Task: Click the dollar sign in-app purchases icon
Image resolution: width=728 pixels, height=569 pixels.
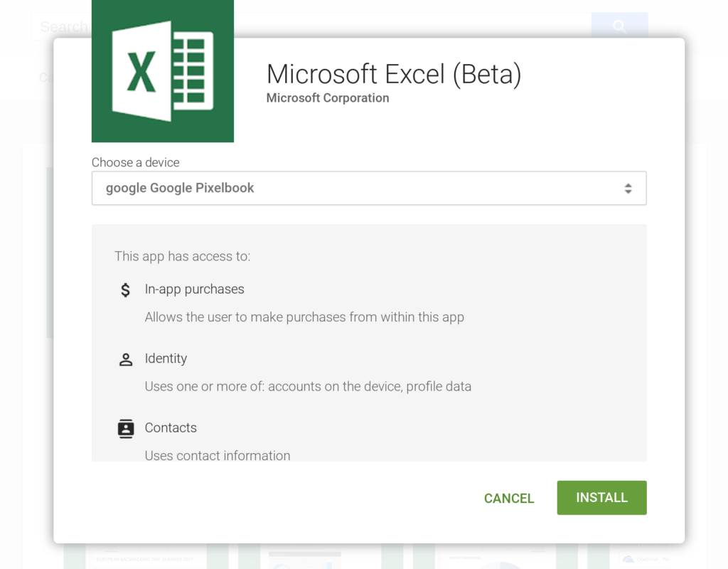Action: pyautogui.click(x=125, y=290)
